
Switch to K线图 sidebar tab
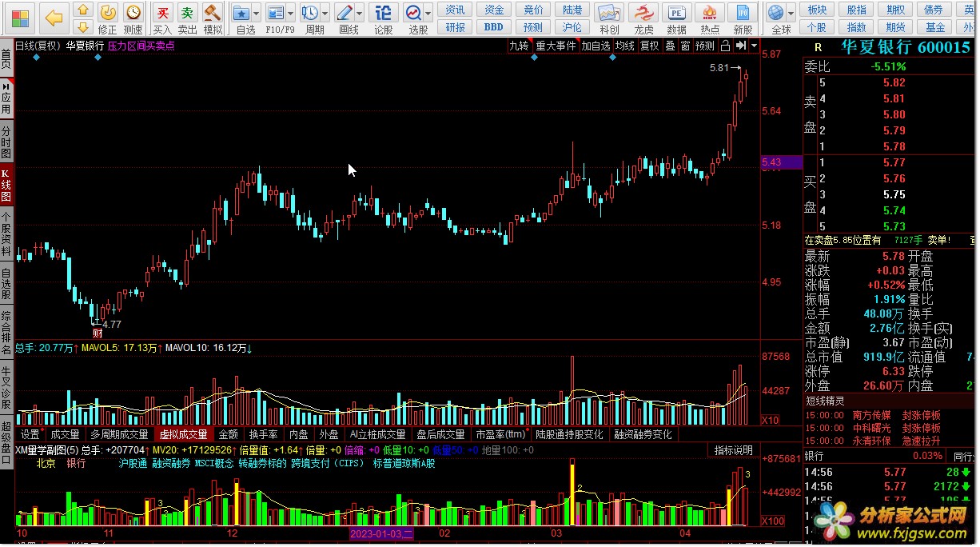6,186
